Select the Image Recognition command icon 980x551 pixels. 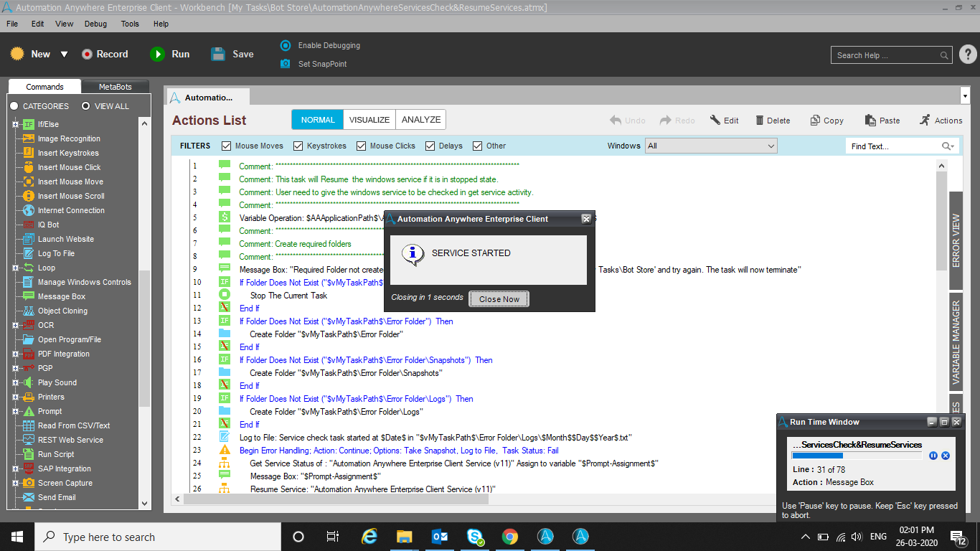point(29,138)
